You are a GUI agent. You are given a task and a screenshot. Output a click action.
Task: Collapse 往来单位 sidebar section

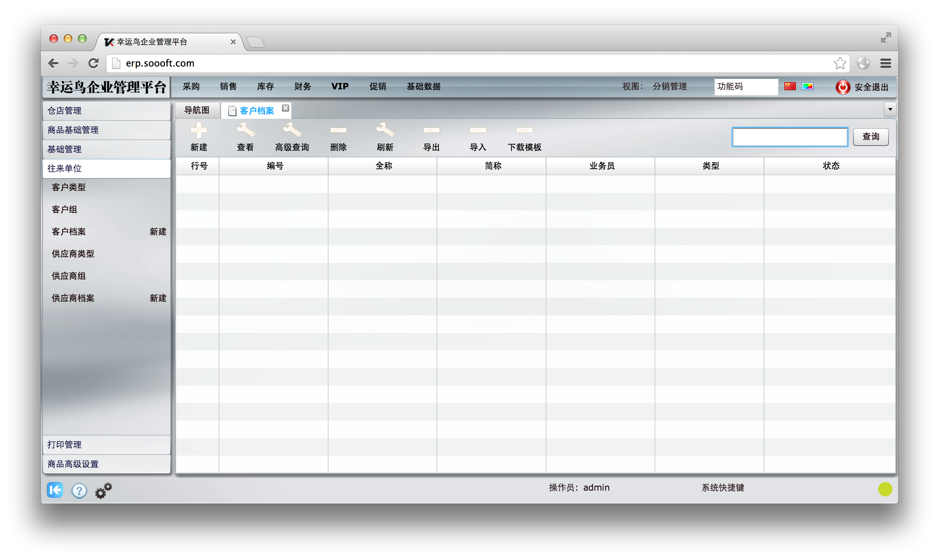click(107, 168)
